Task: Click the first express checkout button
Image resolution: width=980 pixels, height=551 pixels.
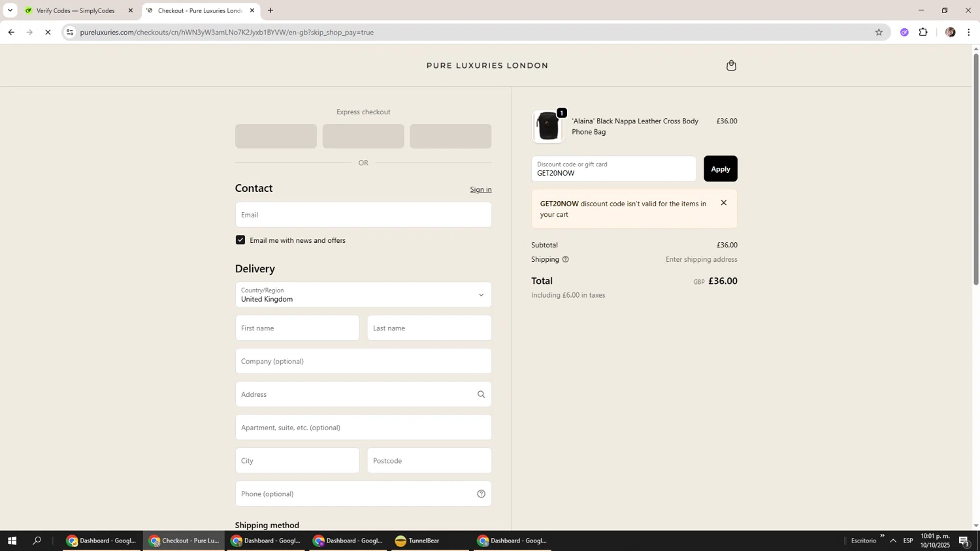Action: pos(276,136)
